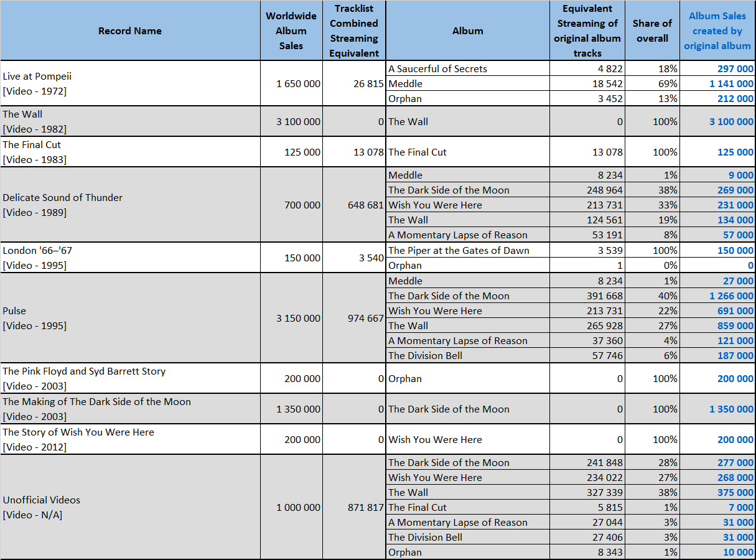Click 'Album Sales created by original album' header
Image resolution: width=756 pixels, height=560 pixels.
717,30
